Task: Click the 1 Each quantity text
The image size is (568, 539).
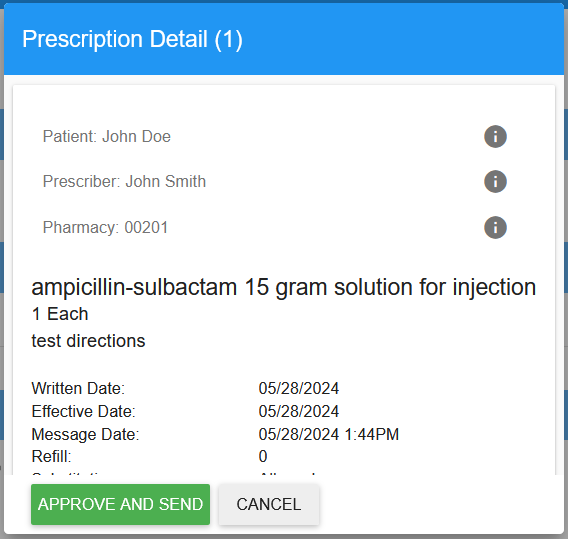Action: click(x=60, y=314)
